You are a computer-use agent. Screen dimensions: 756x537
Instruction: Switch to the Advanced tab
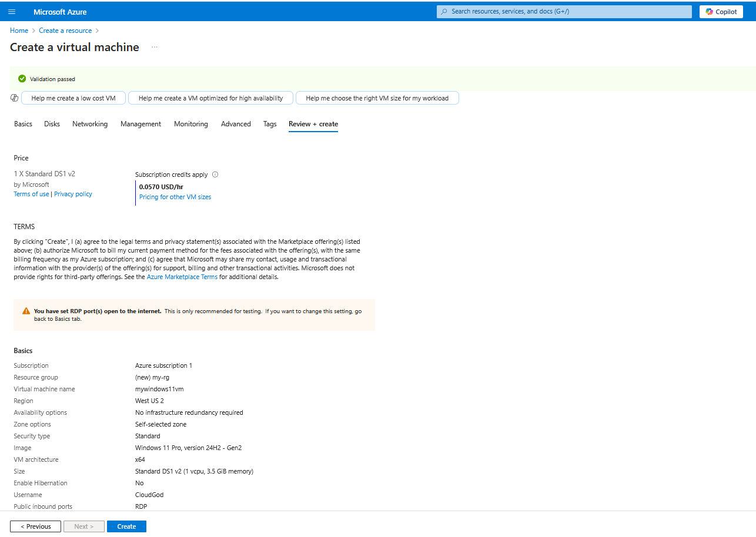(236, 124)
